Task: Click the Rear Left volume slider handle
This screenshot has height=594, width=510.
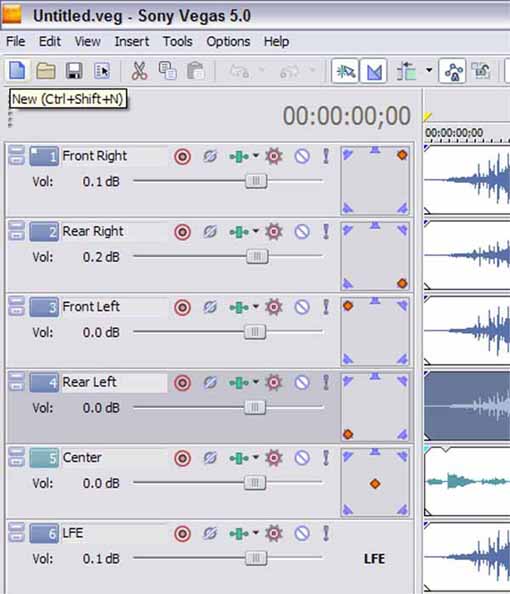Action: pos(255,407)
